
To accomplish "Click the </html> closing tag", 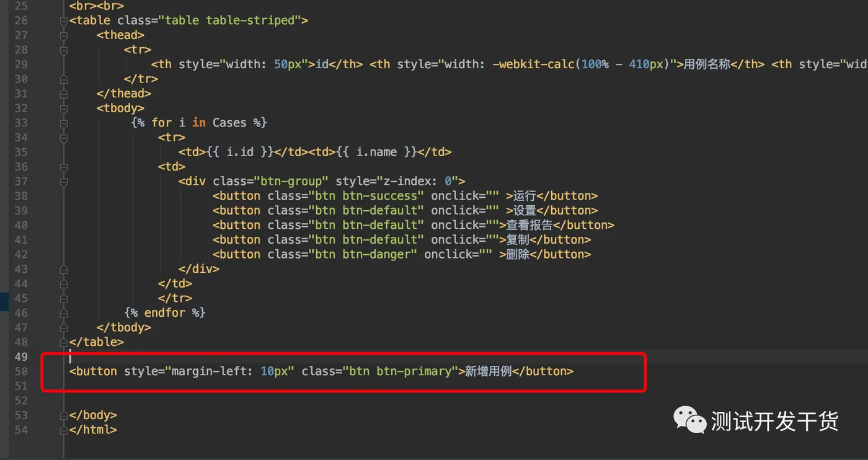I will (94, 430).
